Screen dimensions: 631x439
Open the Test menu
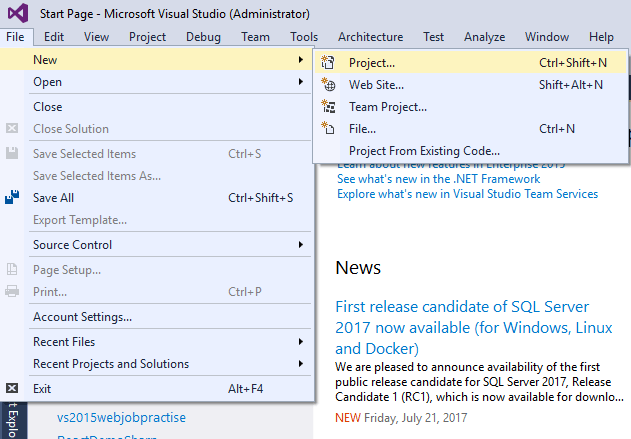tap(433, 37)
